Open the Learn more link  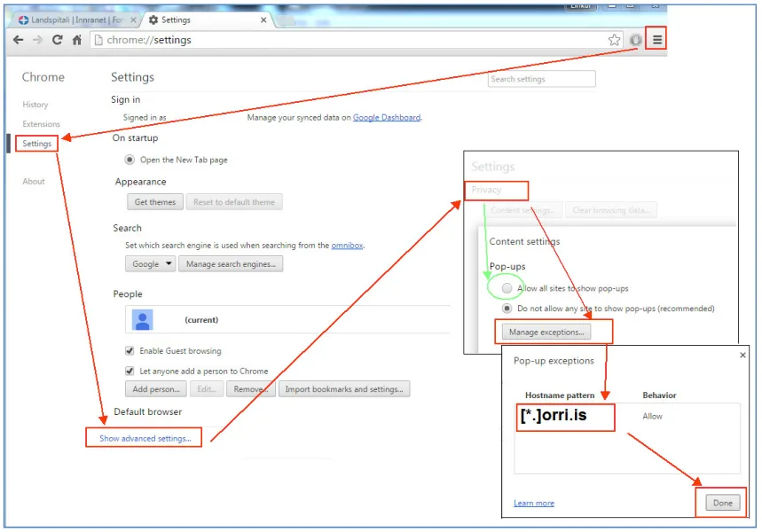tap(534, 503)
